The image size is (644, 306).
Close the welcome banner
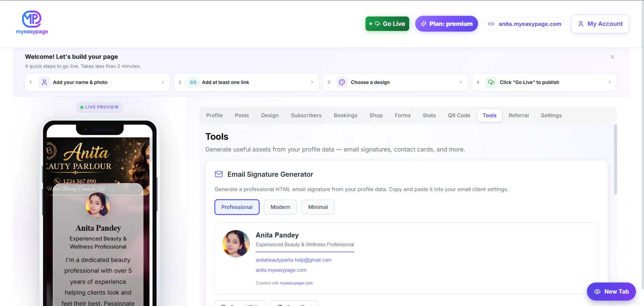click(x=612, y=57)
